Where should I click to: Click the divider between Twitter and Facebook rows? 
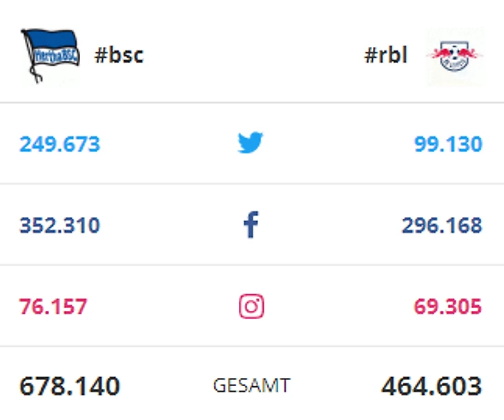coord(251,184)
